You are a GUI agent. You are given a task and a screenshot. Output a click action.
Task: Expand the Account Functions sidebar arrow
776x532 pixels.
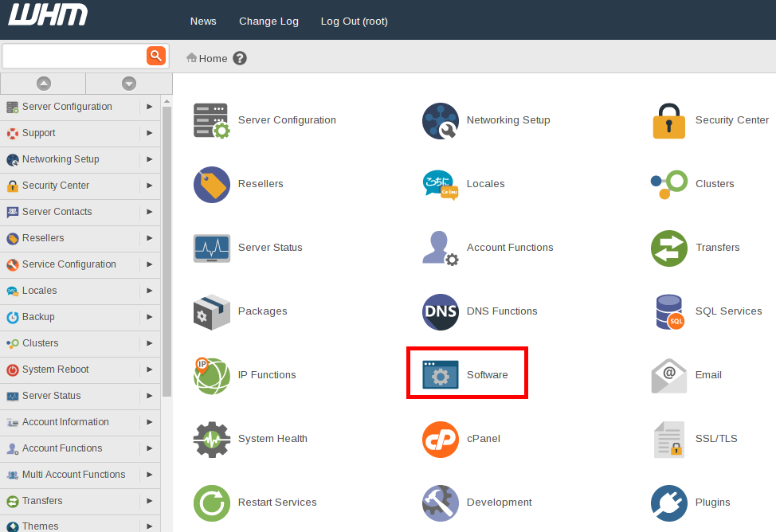point(149,448)
